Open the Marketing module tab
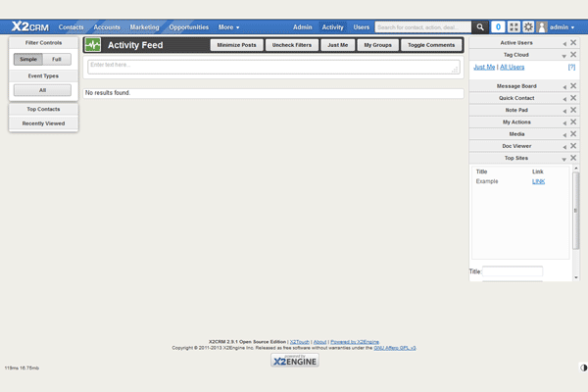The height and width of the screenshot is (392, 588). pyautogui.click(x=144, y=27)
